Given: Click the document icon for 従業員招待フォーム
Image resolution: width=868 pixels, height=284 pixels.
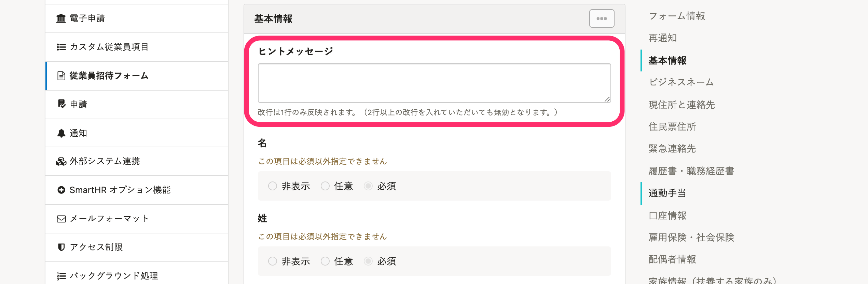Looking at the screenshot, I should (x=61, y=76).
